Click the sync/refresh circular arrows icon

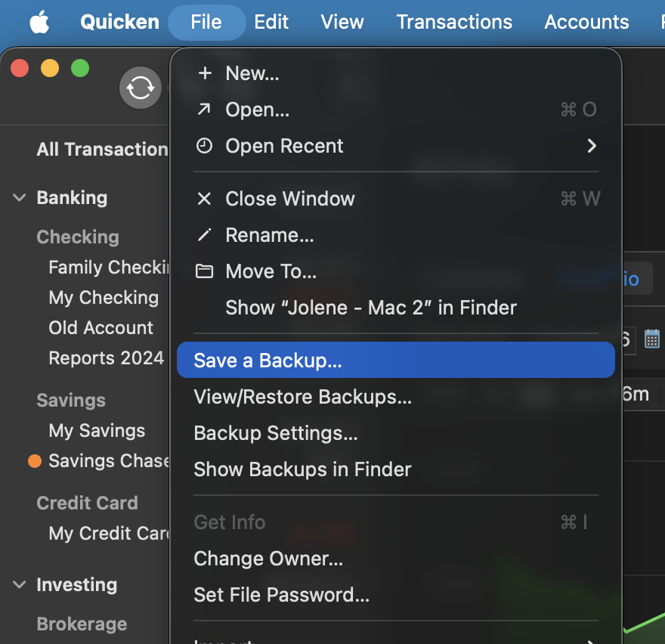(x=141, y=88)
